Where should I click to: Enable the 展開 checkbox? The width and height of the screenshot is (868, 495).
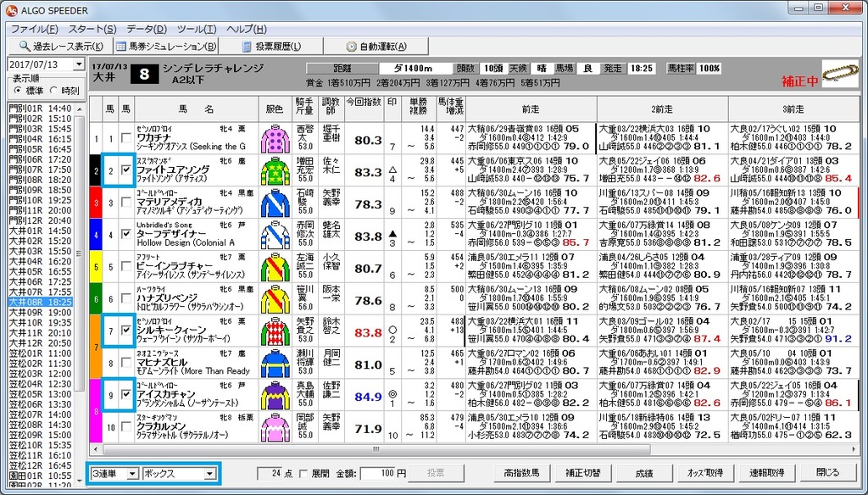coord(303,474)
